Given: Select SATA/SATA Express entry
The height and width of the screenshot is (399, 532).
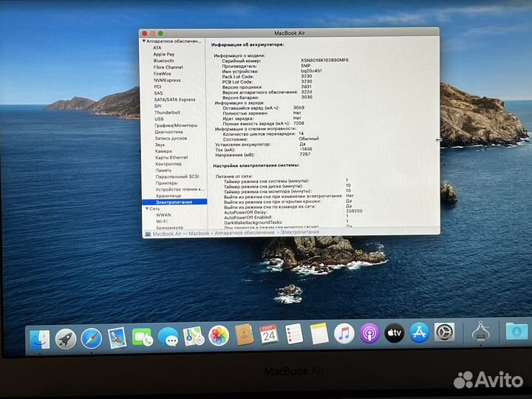Looking at the screenshot, I should click(174, 100).
